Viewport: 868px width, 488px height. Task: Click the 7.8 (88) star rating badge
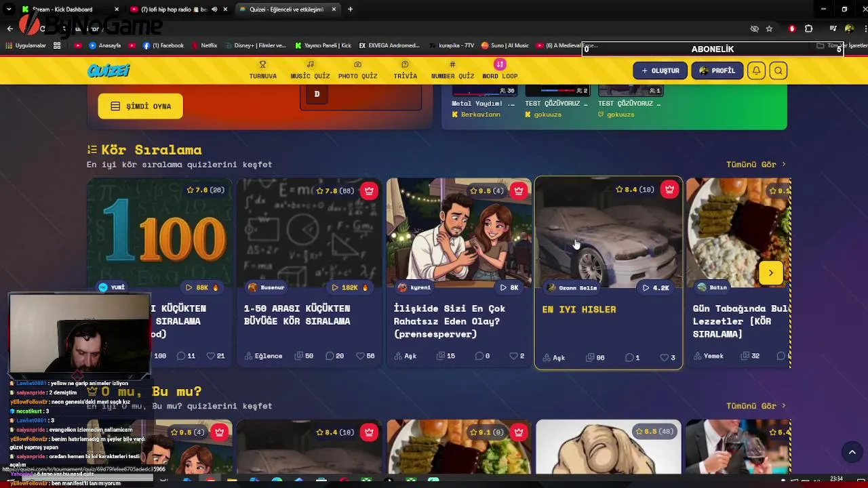point(335,190)
